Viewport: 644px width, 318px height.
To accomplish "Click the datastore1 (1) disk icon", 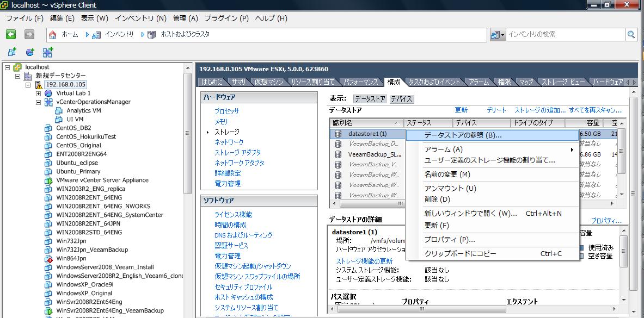I will [x=338, y=134].
